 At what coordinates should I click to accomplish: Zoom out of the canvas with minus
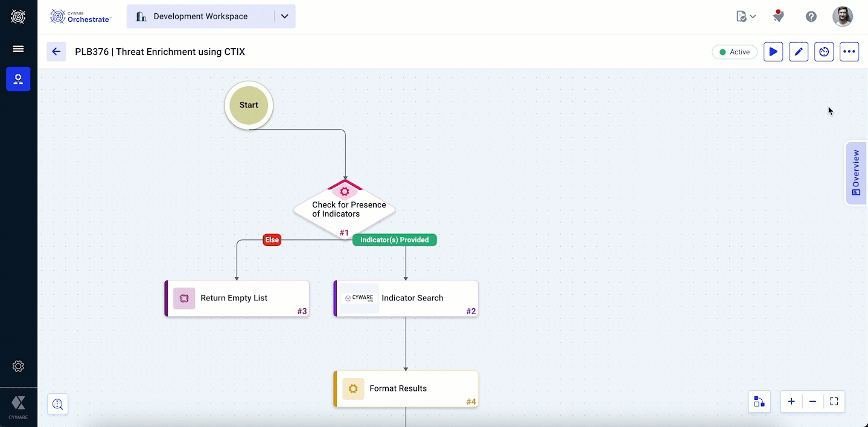(x=812, y=402)
